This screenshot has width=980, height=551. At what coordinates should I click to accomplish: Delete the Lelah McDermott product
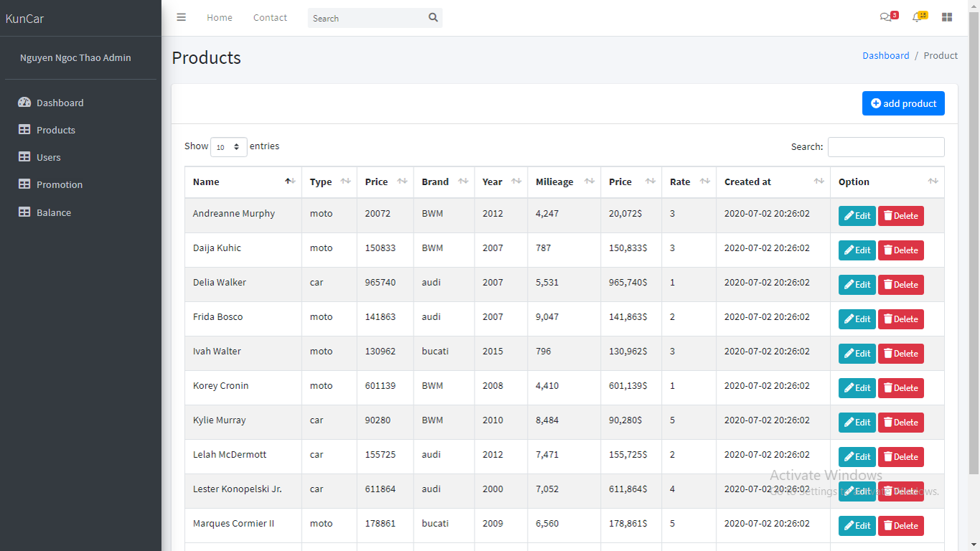pos(901,457)
